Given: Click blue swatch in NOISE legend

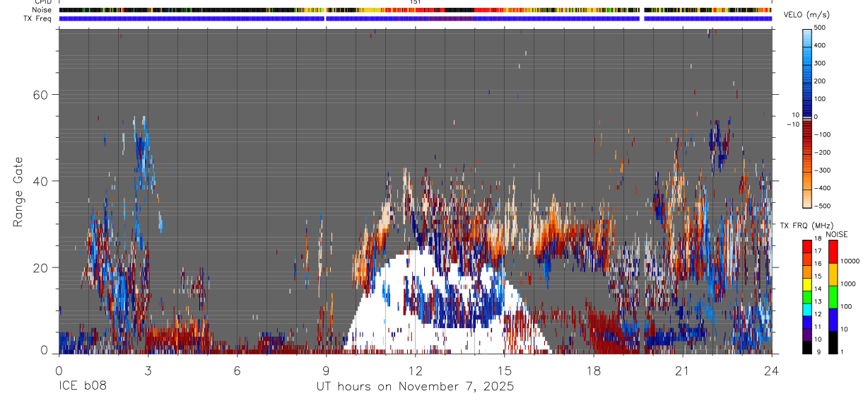Looking at the screenshot, I should point(832,320).
